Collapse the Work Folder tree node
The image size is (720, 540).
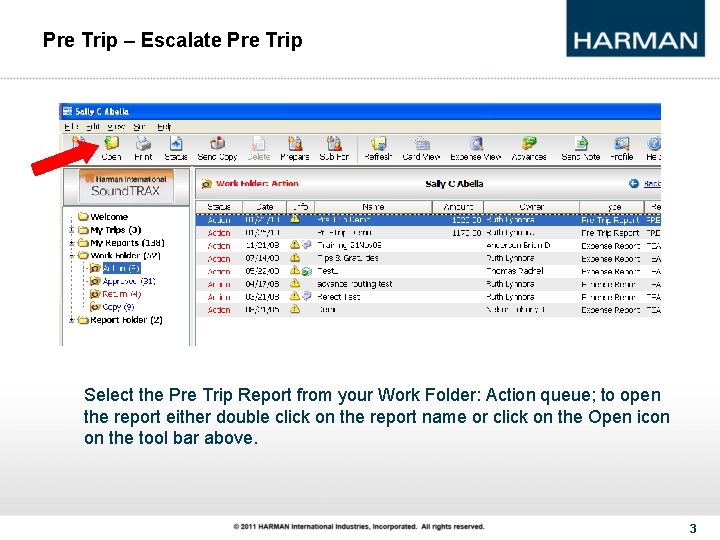(x=72, y=255)
